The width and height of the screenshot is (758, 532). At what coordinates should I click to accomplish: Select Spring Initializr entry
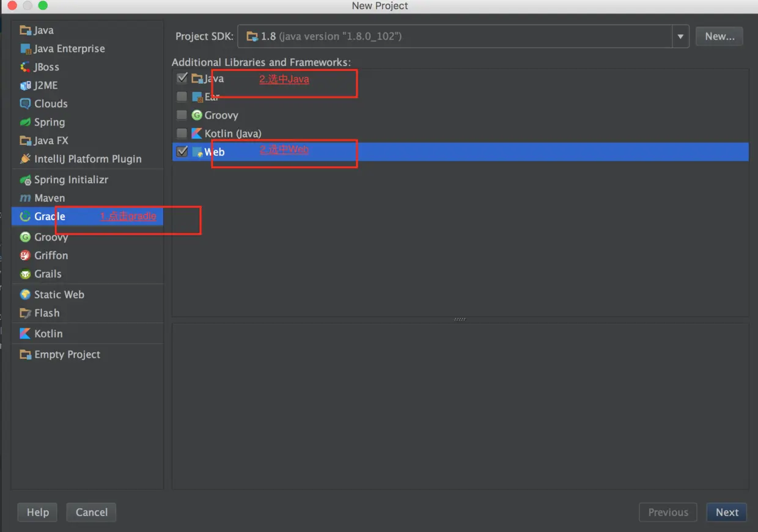pos(87,180)
